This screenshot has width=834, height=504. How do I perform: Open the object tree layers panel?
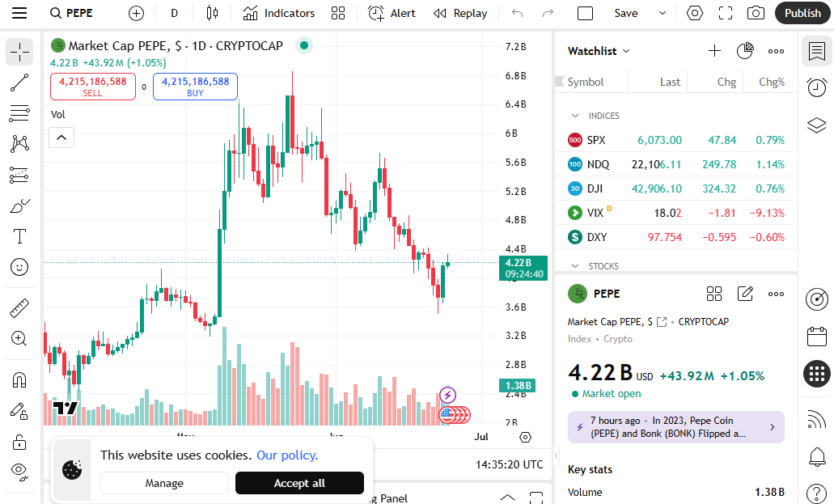816,125
